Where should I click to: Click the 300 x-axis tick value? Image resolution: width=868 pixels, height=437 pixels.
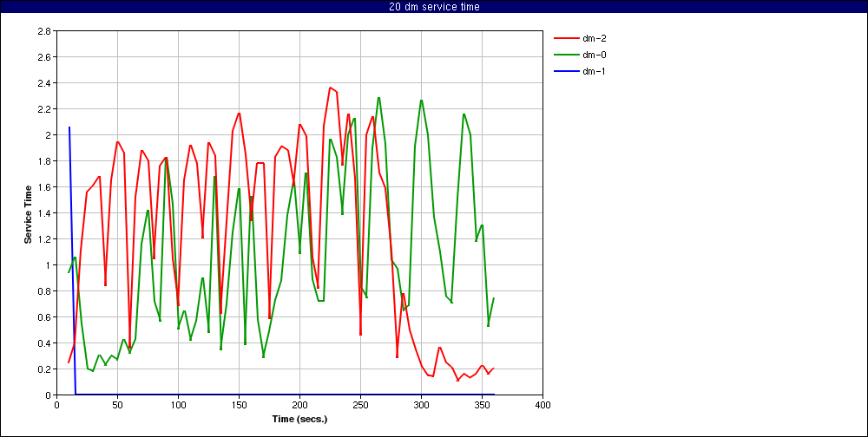(421, 405)
